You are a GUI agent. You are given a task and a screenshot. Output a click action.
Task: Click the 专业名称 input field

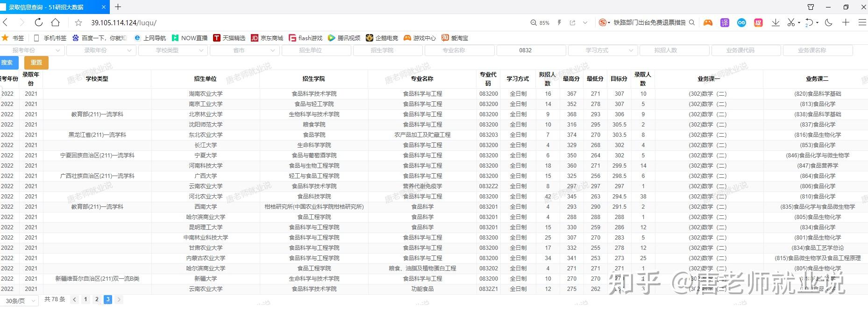pyautogui.click(x=460, y=50)
